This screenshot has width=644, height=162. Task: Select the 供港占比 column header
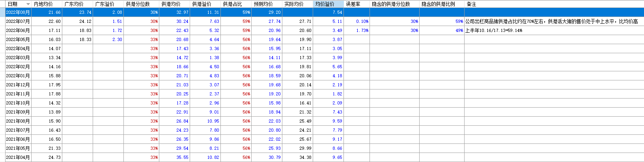point(236,4)
